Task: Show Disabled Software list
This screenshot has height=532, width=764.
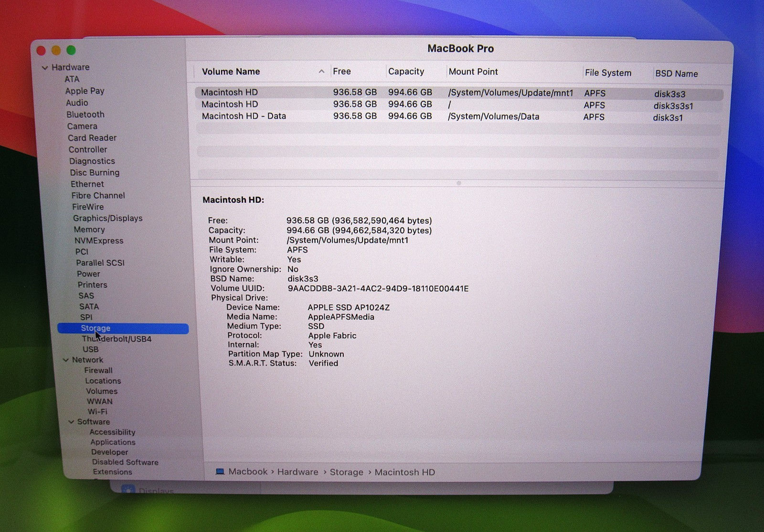Action: tap(125, 462)
